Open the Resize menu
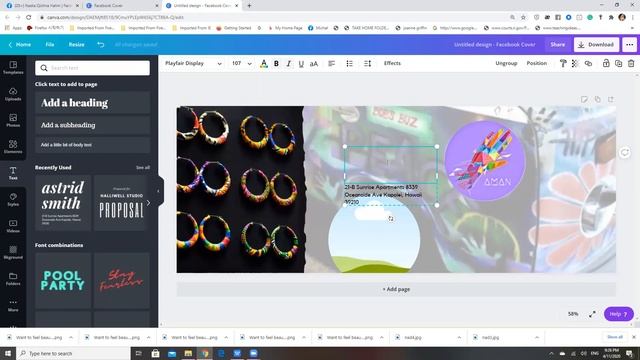640x360 pixels. (76, 44)
